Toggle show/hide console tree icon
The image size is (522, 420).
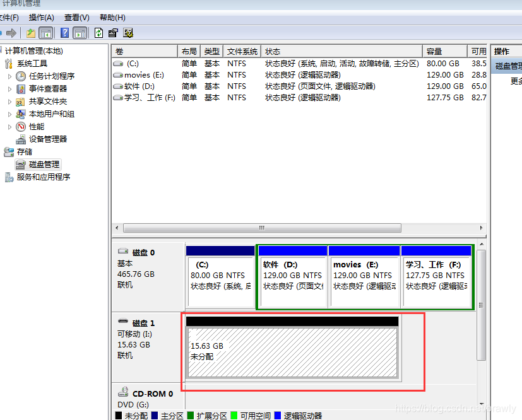(x=46, y=33)
